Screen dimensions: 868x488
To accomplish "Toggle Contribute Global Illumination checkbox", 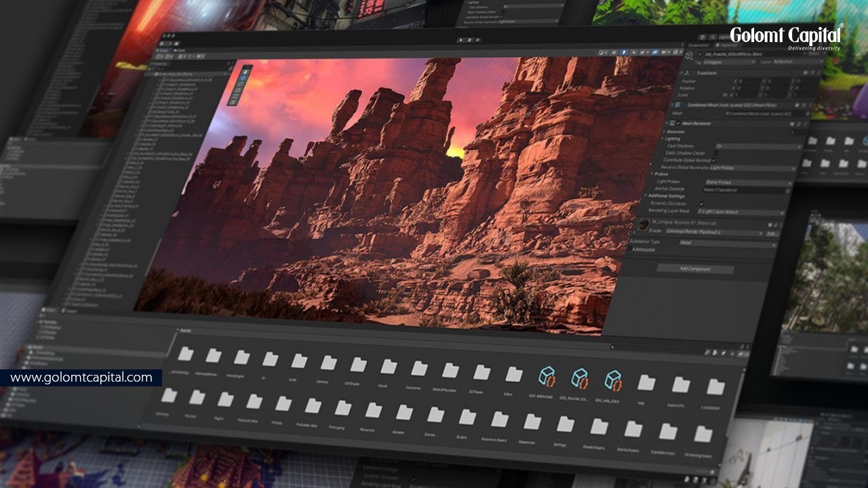I will [x=714, y=161].
